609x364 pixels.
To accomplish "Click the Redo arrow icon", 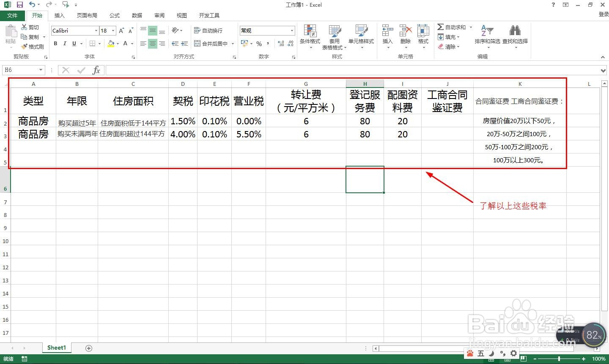I will tap(49, 5).
